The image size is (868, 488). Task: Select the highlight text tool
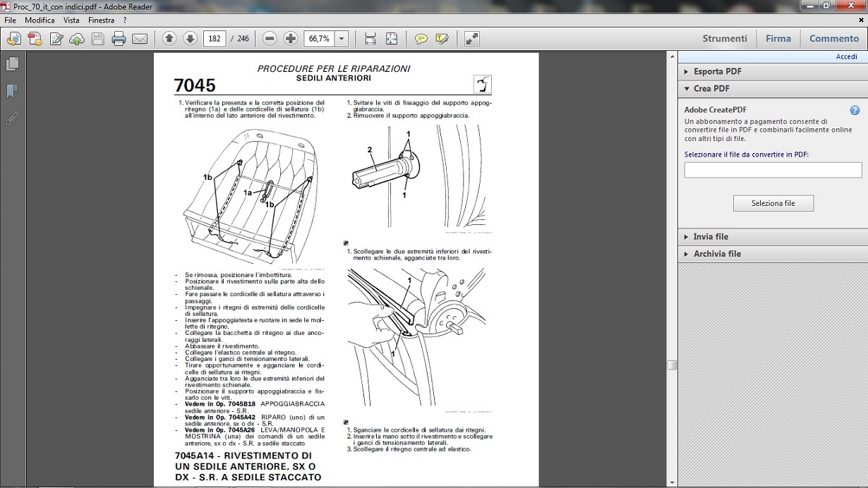coord(442,39)
